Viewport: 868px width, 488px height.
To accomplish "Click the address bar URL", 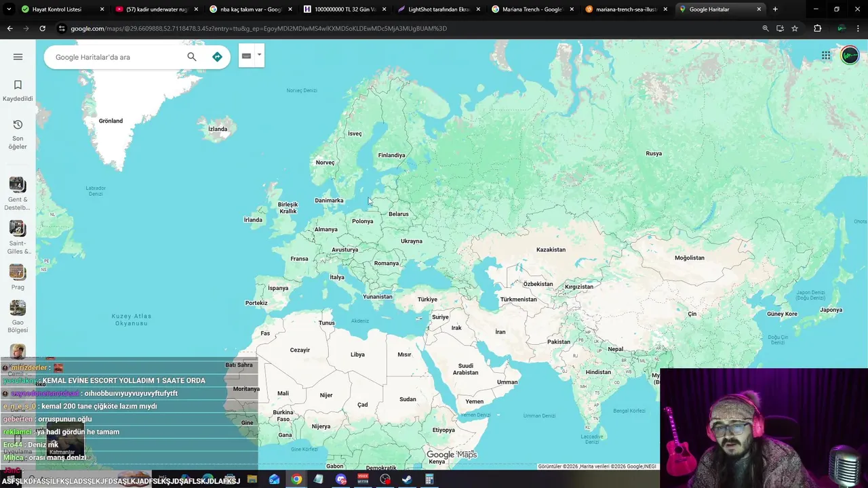I will coord(258,28).
